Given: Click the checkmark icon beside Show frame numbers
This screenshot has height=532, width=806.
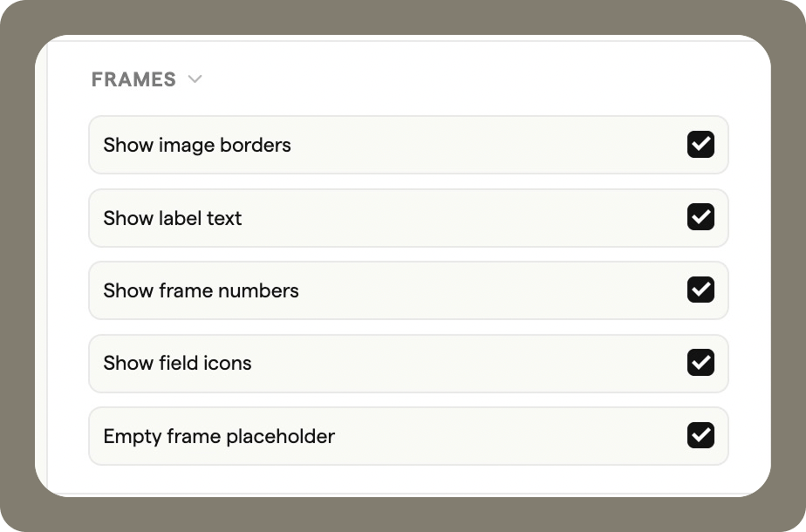Looking at the screenshot, I should pyautogui.click(x=701, y=290).
